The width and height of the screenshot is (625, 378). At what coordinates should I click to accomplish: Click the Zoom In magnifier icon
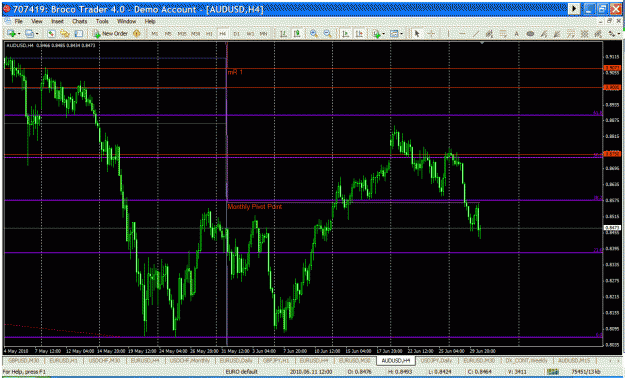[x=314, y=34]
